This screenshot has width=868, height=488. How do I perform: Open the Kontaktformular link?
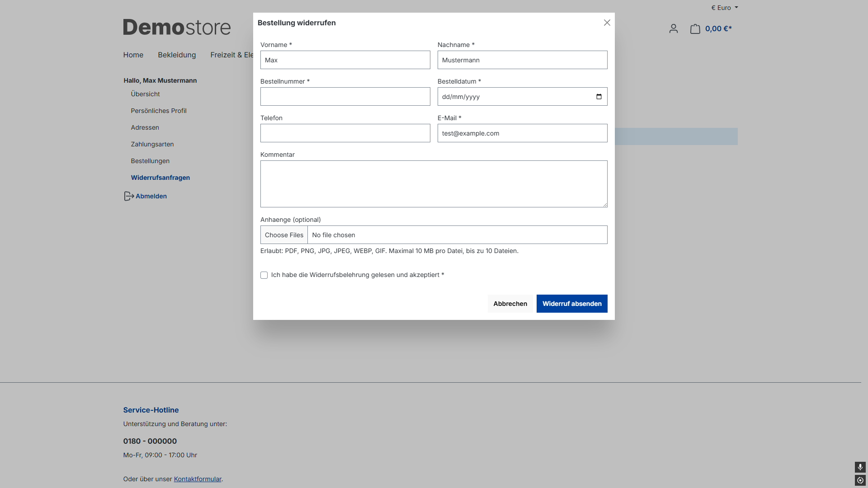point(198,479)
